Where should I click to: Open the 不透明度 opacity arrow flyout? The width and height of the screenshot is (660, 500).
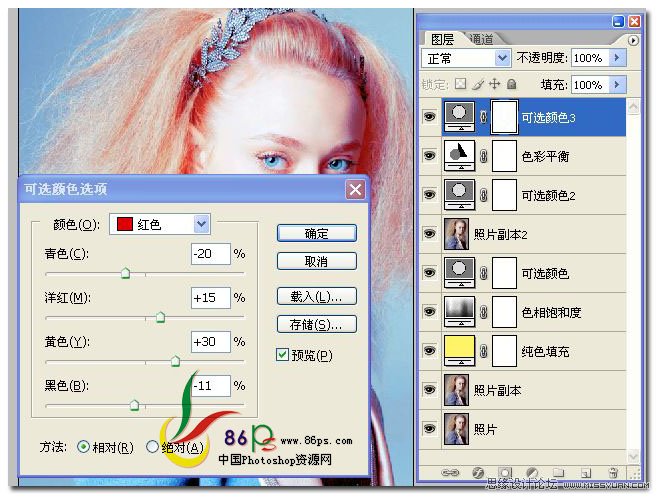pos(617,57)
